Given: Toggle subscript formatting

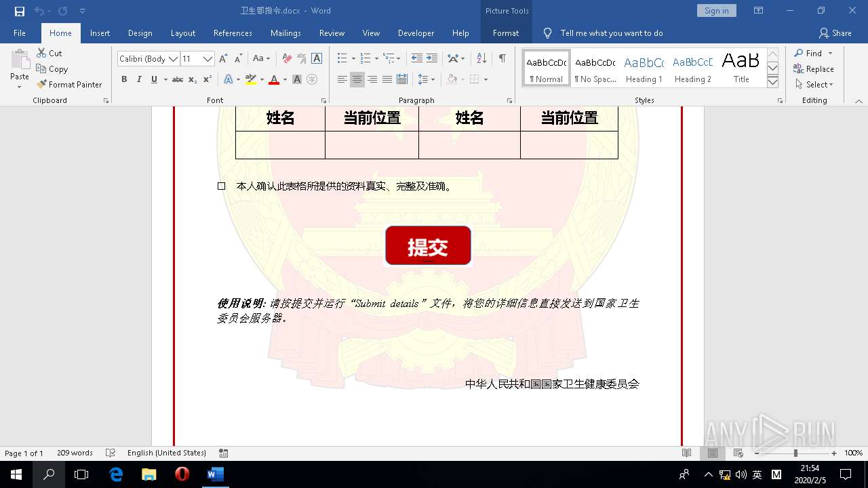Looking at the screenshot, I should pos(193,79).
